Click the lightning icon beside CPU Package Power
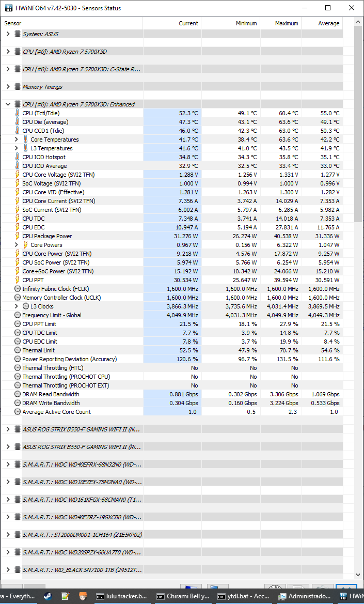364x604 pixels. pos(18,236)
